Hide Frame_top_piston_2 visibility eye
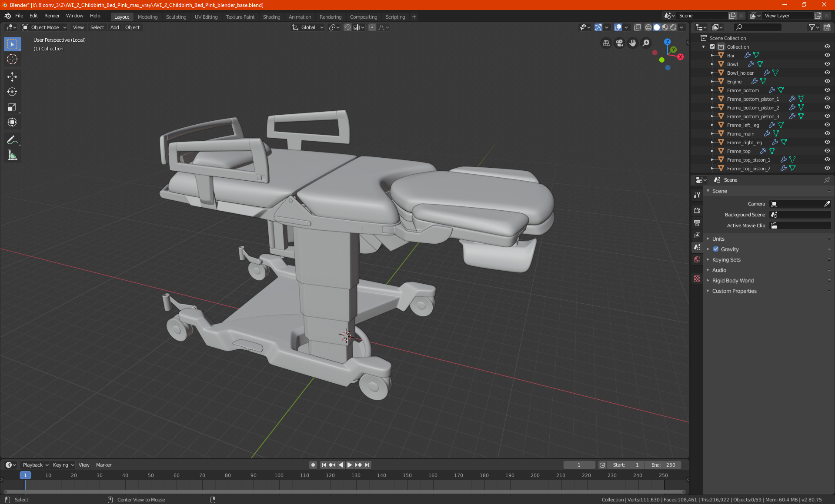This screenshot has height=504, width=835. pos(827,169)
